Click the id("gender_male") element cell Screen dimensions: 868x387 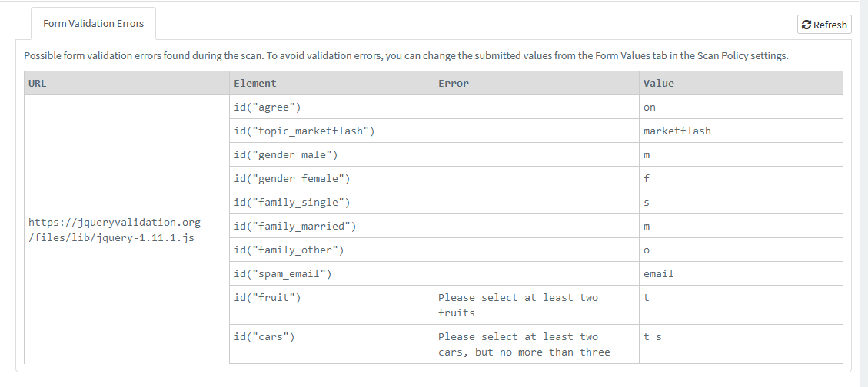(x=285, y=154)
